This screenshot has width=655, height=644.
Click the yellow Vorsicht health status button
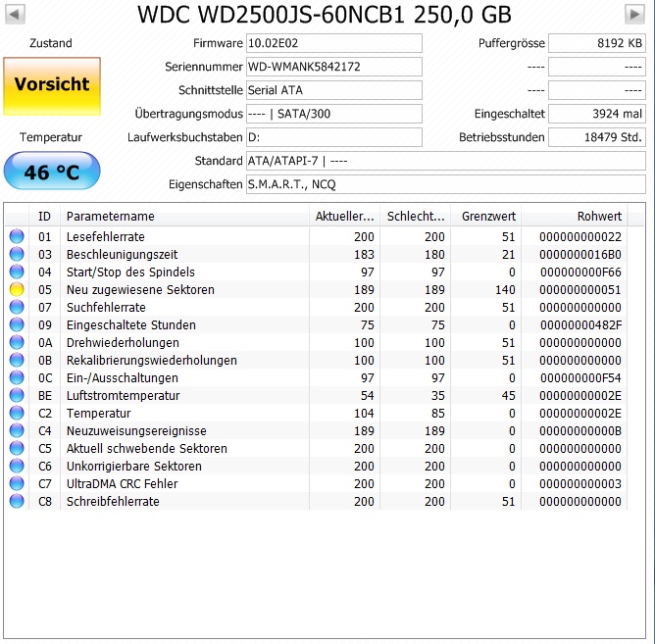pos(52,86)
